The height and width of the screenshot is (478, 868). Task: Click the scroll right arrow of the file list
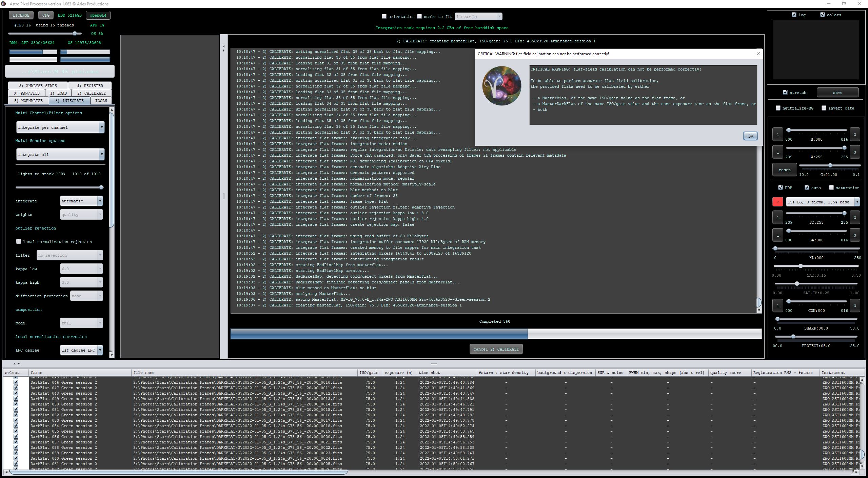pyautogui.click(x=856, y=472)
